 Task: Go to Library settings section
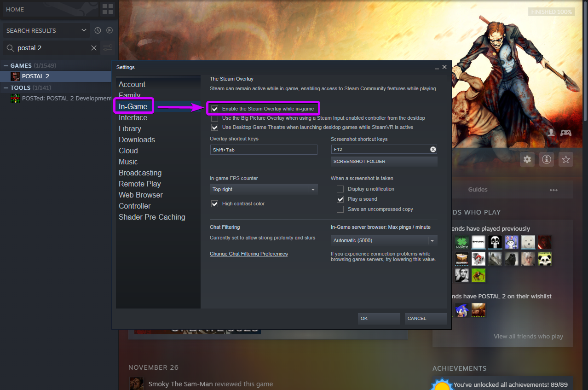coord(130,129)
